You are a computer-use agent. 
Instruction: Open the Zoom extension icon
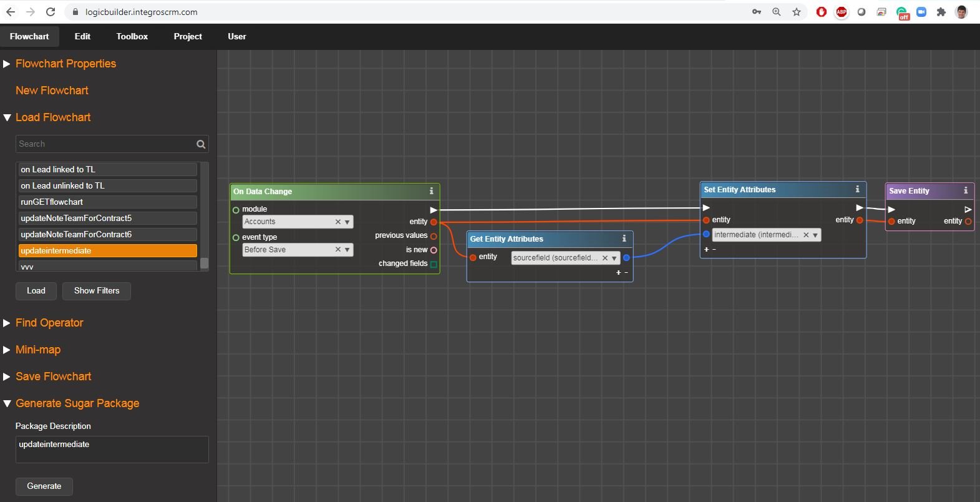point(921,12)
